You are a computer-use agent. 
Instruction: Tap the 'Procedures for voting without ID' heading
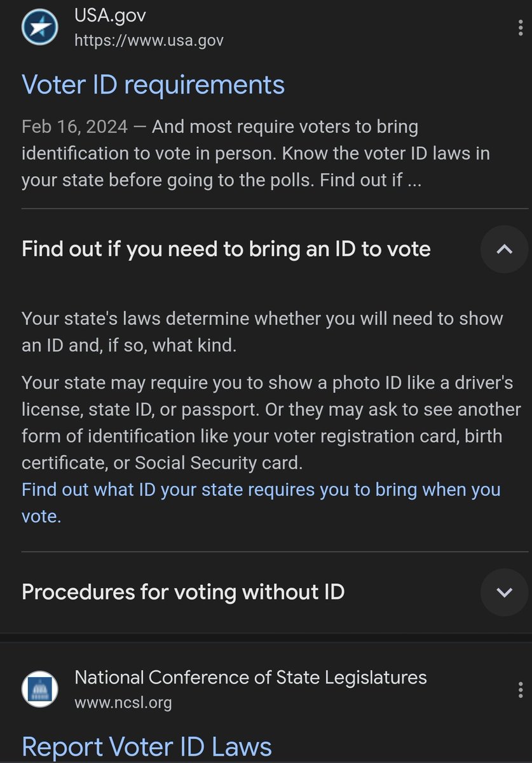(x=183, y=592)
